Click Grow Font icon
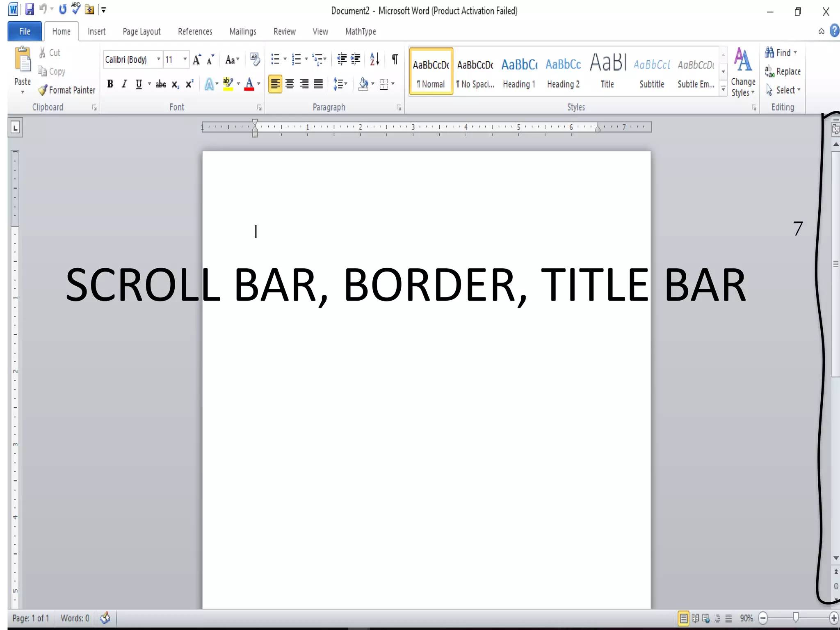Image resolution: width=840 pixels, height=630 pixels. point(197,60)
